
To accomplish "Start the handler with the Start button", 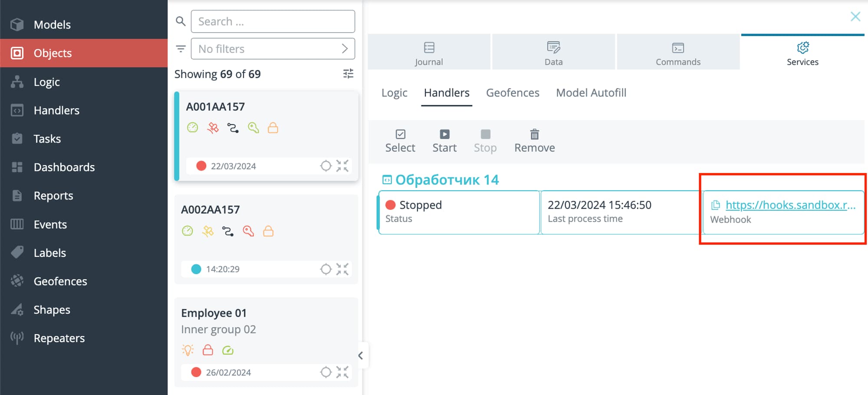I will pos(444,141).
